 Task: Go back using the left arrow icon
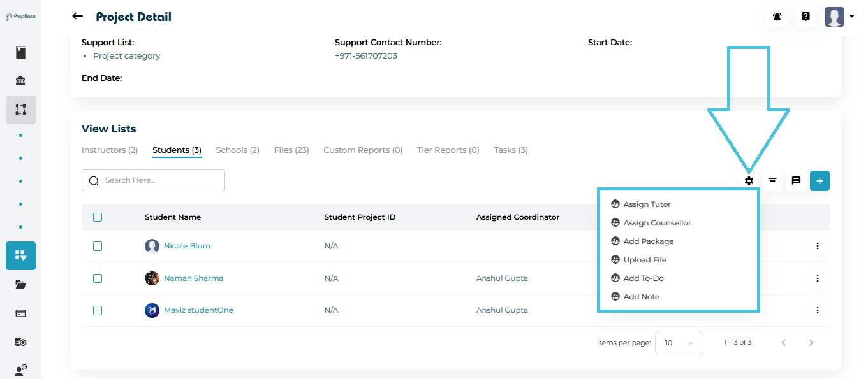click(x=78, y=17)
